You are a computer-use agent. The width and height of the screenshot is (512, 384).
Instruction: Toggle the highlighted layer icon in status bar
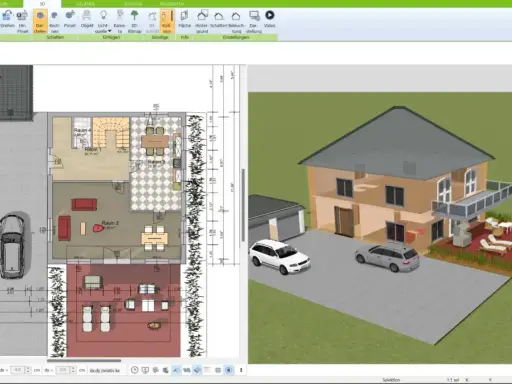coord(197,370)
